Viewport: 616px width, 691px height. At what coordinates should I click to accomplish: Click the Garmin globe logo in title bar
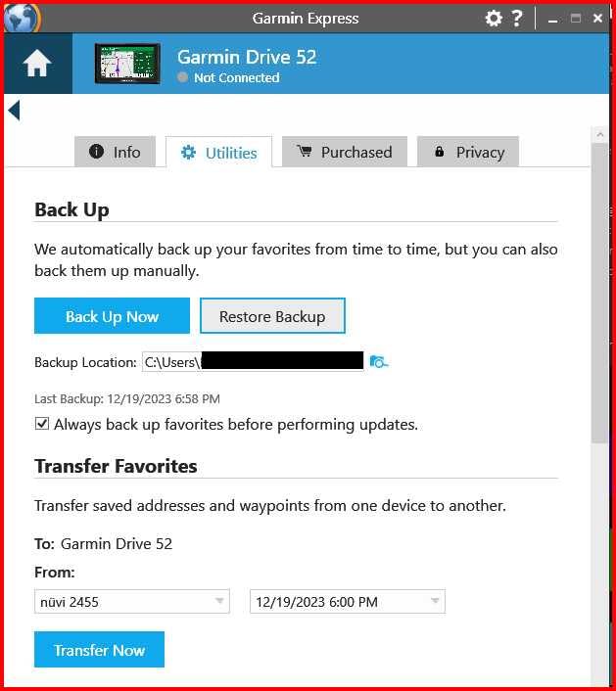[x=22, y=18]
